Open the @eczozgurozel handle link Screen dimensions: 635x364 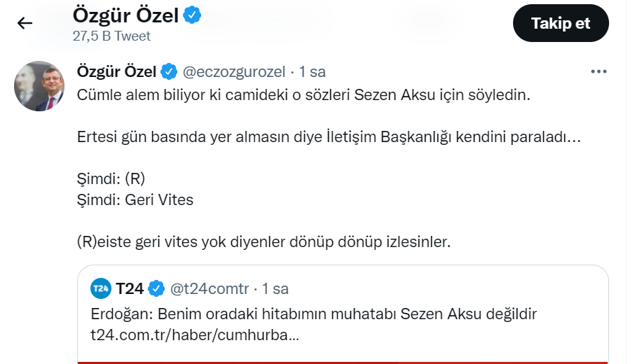[x=233, y=71]
